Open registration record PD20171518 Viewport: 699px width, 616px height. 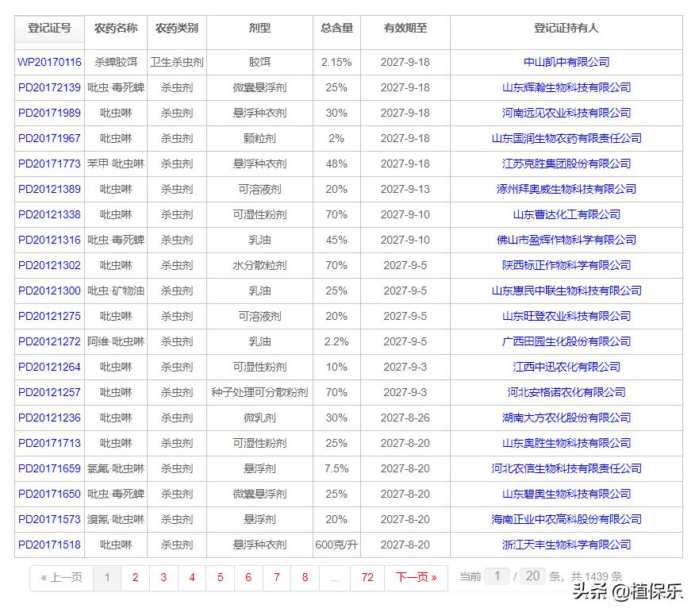49,545
